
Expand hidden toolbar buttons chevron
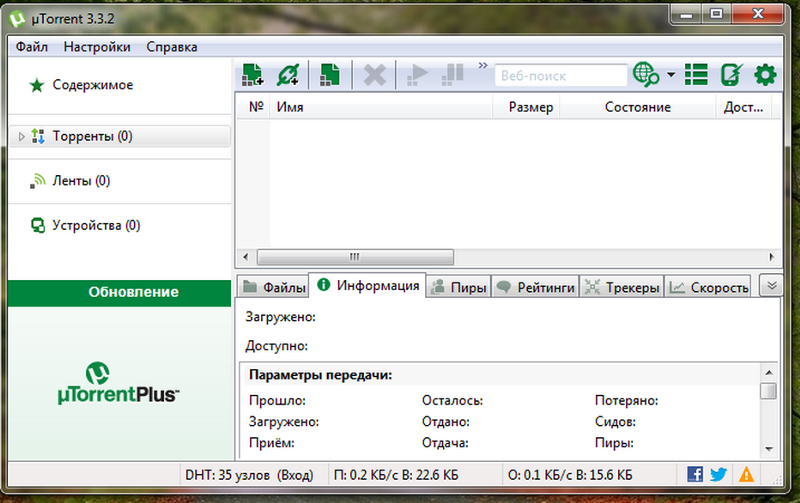(483, 65)
